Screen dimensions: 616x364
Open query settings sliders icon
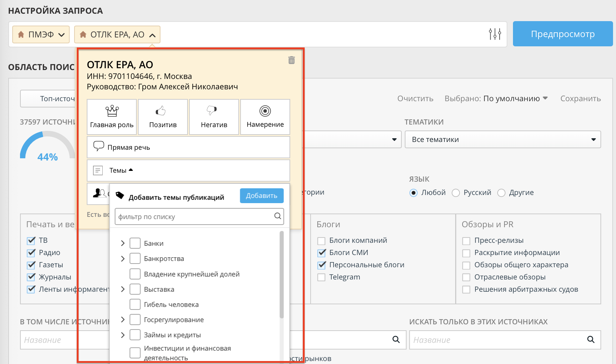tap(495, 34)
